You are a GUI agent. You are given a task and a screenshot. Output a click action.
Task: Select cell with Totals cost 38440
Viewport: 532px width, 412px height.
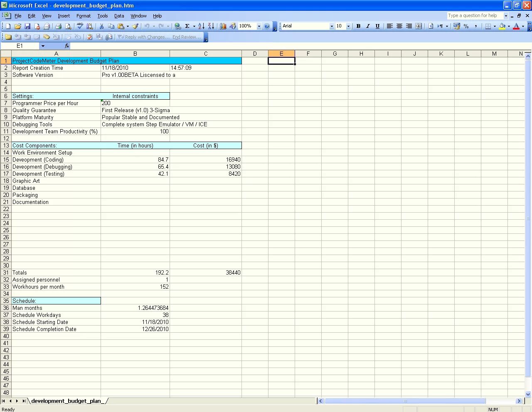coord(206,272)
